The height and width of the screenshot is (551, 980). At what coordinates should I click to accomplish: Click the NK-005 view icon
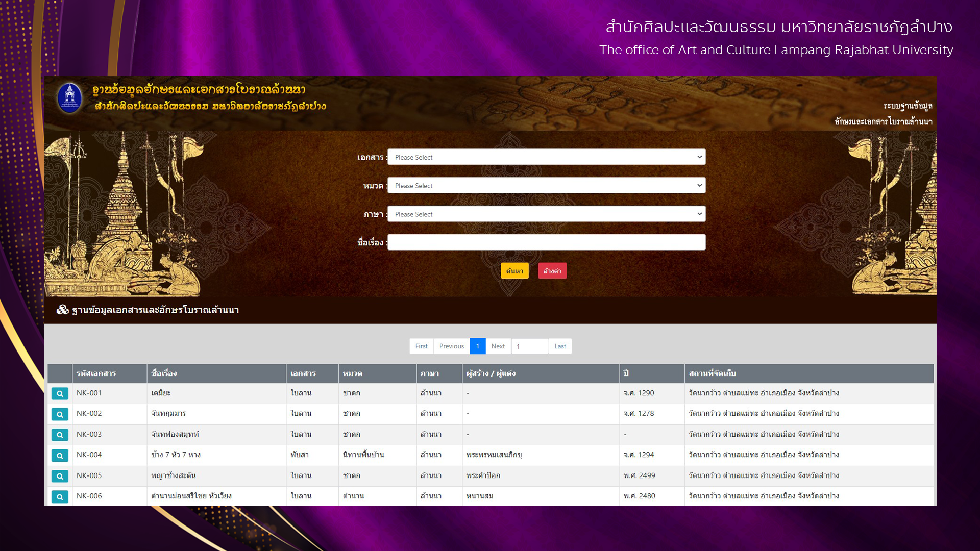point(60,476)
